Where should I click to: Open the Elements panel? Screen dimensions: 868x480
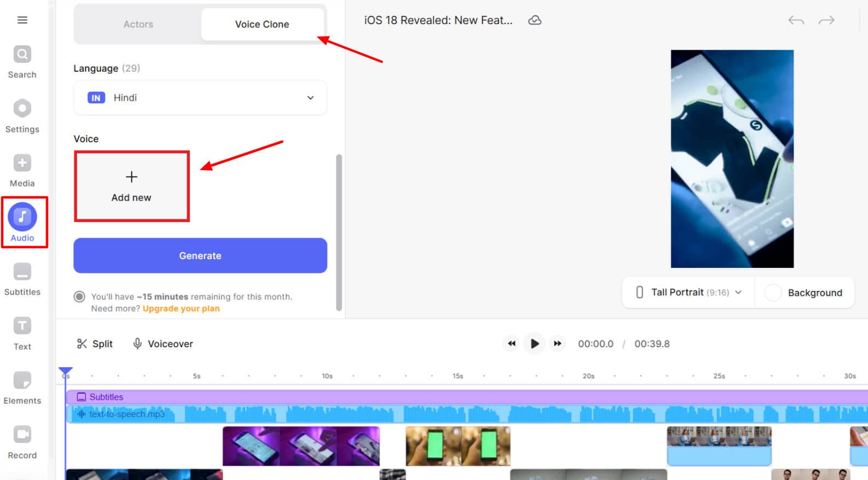[22, 388]
